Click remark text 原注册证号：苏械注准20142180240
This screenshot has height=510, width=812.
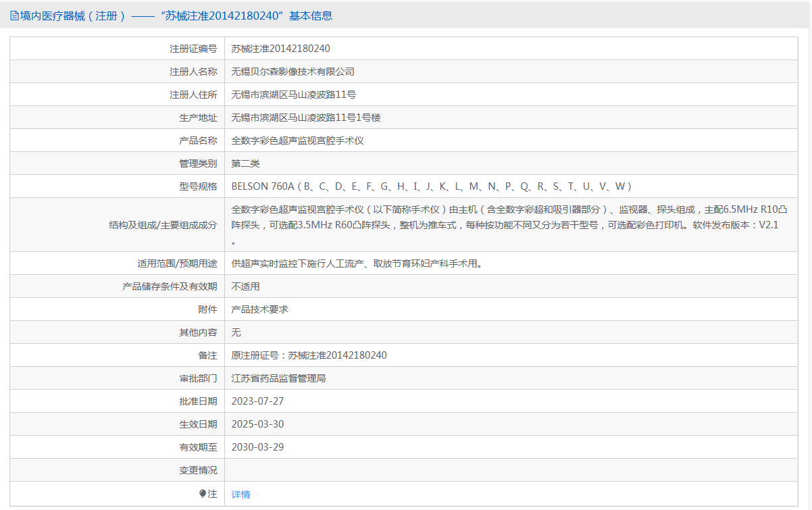[x=309, y=355]
